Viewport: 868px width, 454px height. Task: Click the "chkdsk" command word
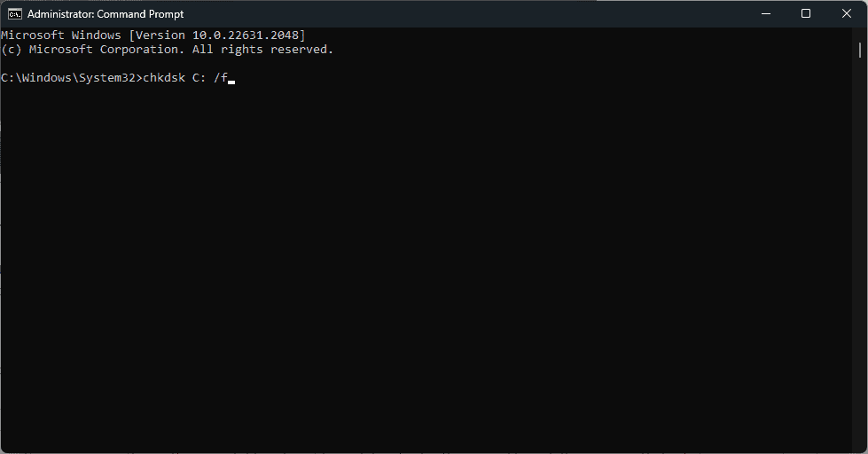coord(164,77)
